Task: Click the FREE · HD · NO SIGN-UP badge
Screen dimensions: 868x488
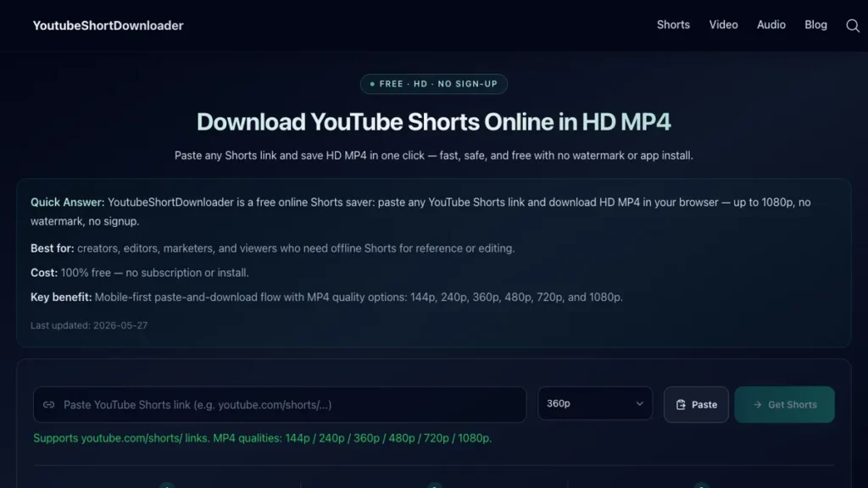Action: (x=433, y=84)
